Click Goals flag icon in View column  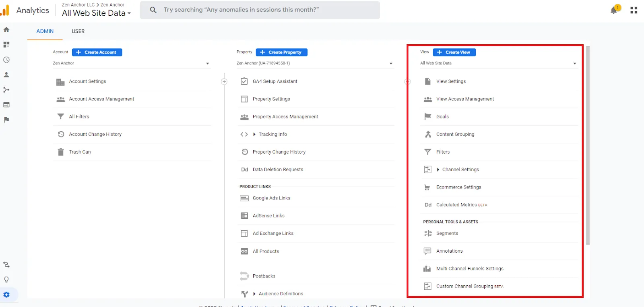coord(427,116)
